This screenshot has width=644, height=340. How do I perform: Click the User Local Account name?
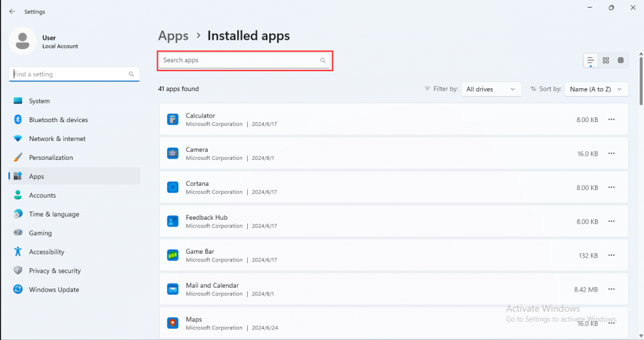60,42
